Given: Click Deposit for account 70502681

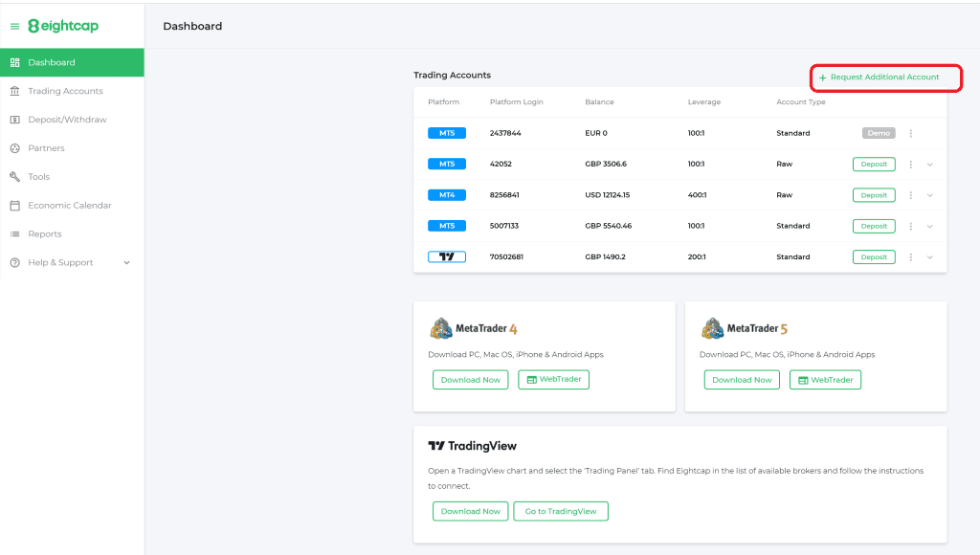Looking at the screenshot, I should click(874, 256).
